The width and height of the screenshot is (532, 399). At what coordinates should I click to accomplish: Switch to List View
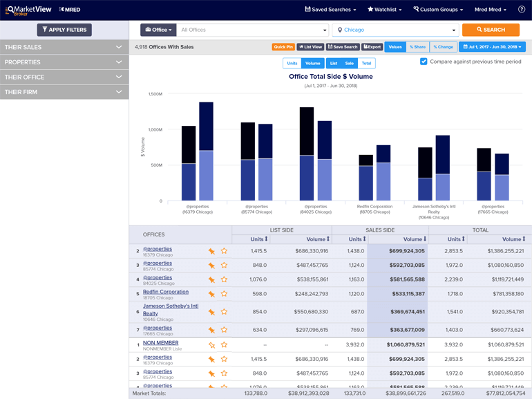coord(310,47)
